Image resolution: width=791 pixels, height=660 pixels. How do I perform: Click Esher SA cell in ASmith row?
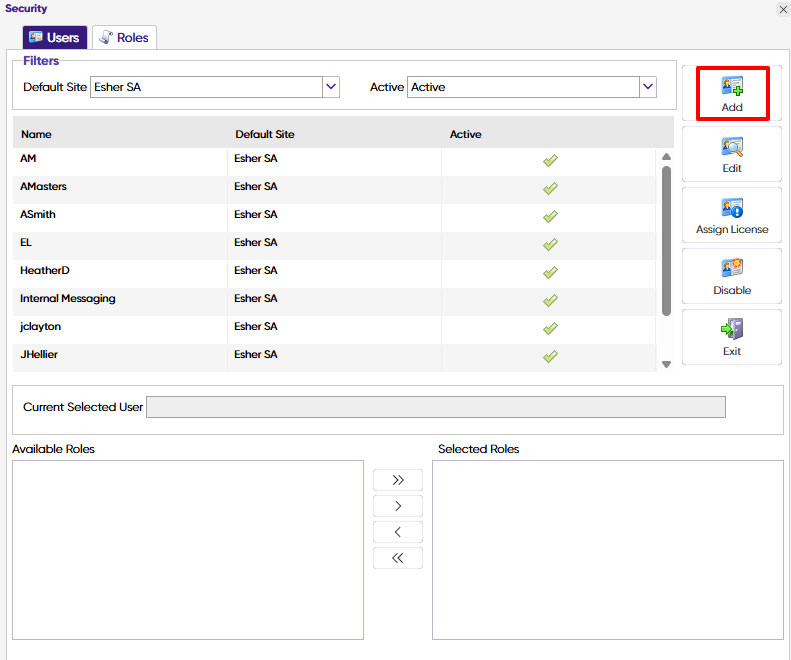[256, 214]
